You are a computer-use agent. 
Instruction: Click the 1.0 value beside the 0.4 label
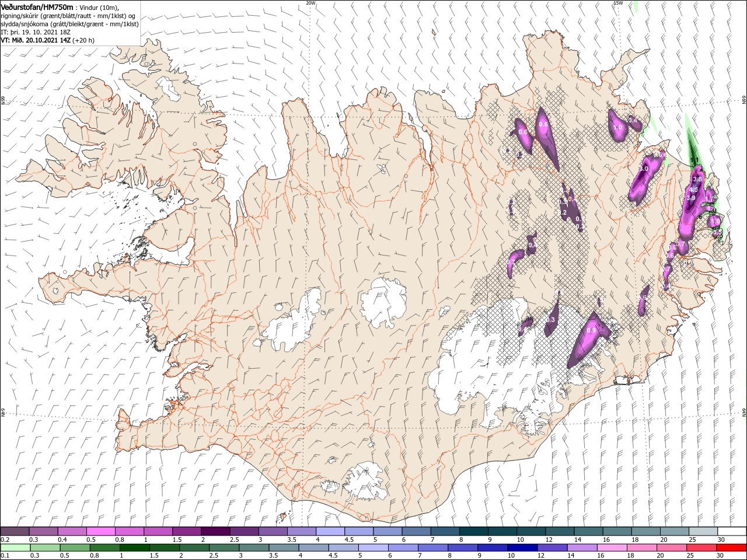[619, 127]
